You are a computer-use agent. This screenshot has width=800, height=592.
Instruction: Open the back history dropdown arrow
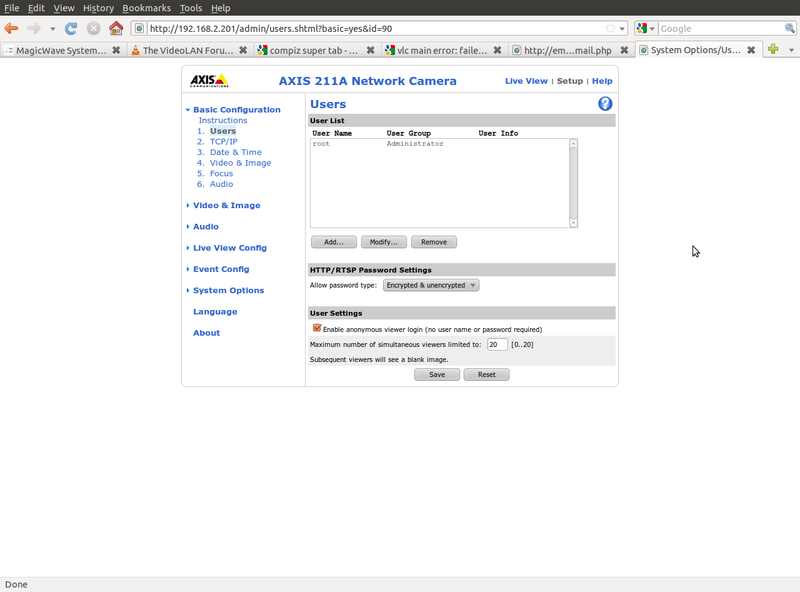point(53,29)
